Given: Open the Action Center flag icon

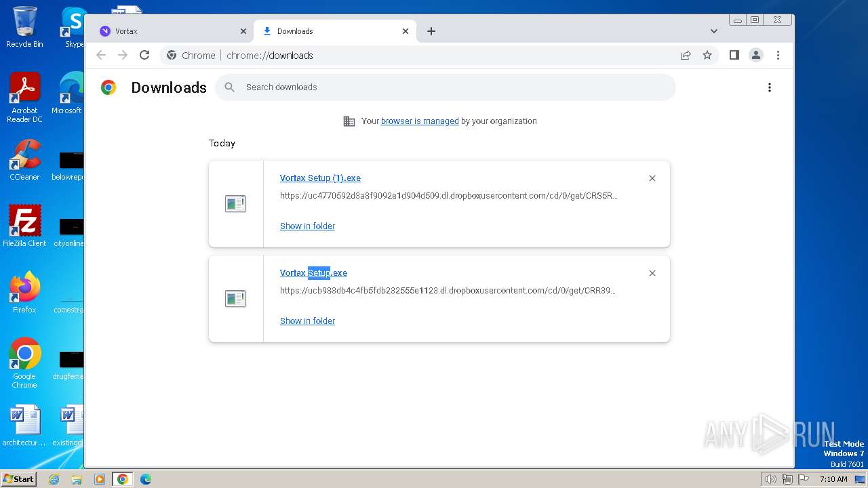Looking at the screenshot, I should tap(804, 479).
